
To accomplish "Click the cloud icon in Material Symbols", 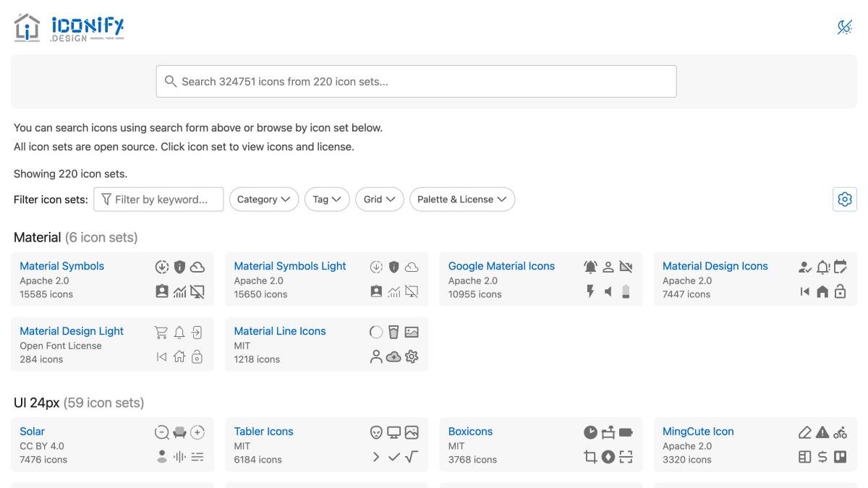I will (197, 267).
